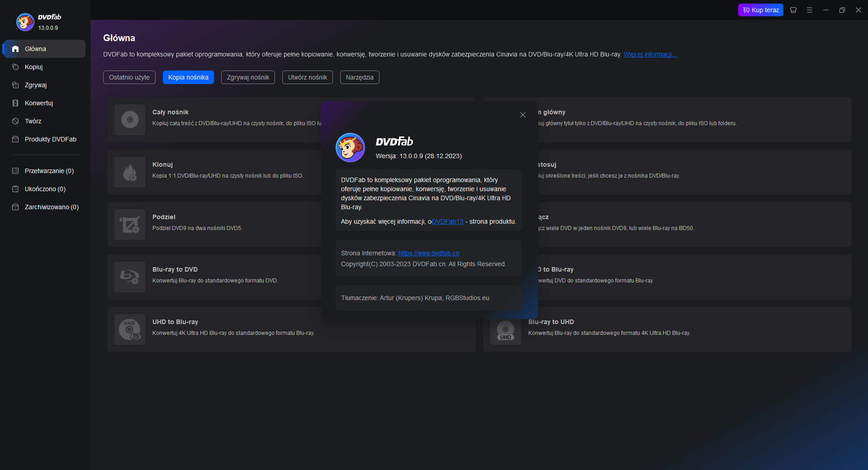Open the hamburger main menu

(x=810, y=10)
